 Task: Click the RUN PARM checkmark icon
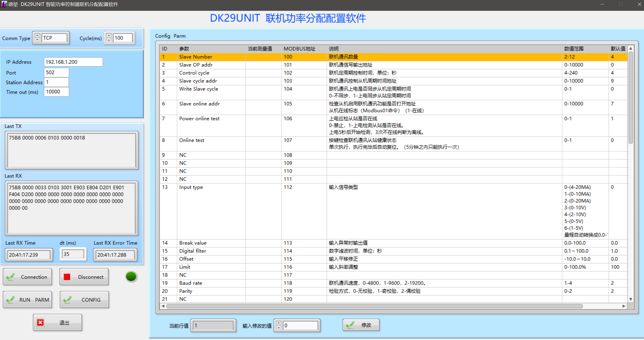click(11, 299)
